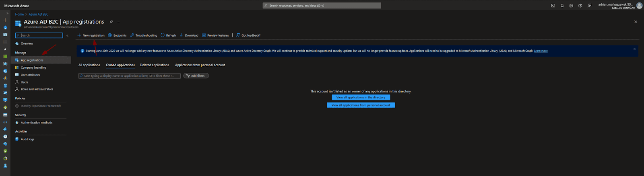Open the Learn more link in the banner
This screenshot has height=176, width=644.
coord(541,51)
